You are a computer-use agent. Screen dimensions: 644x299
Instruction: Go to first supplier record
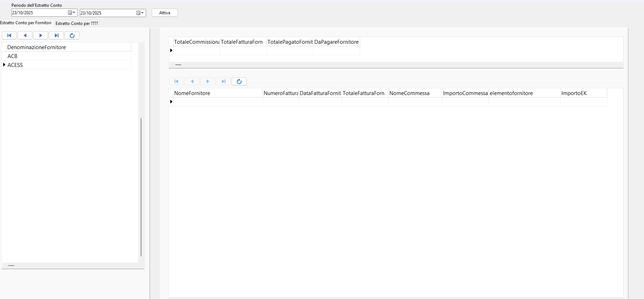pos(9,36)
